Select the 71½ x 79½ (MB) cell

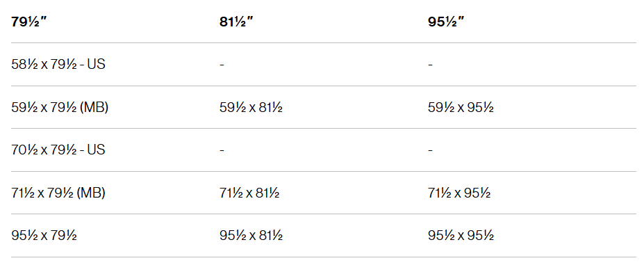click(x=58, y=193)
